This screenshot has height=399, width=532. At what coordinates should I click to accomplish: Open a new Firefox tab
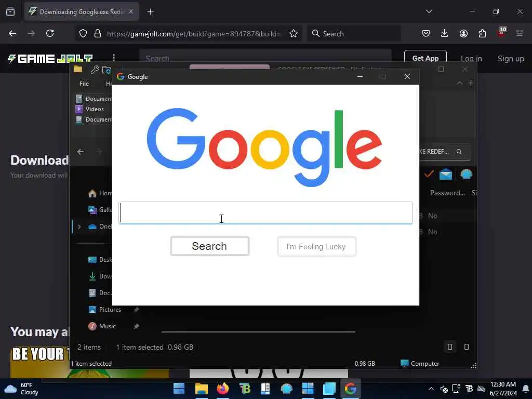pyautogui.click(x=150, y=12)
